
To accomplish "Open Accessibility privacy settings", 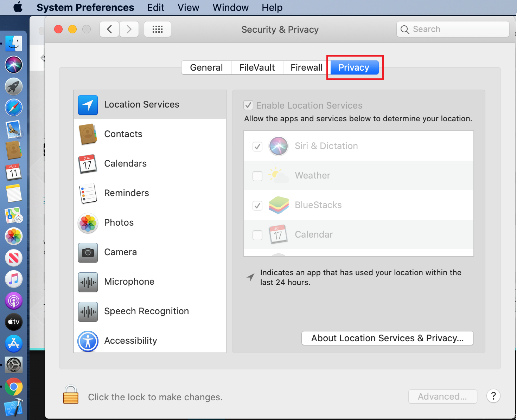I will [150, 340].
